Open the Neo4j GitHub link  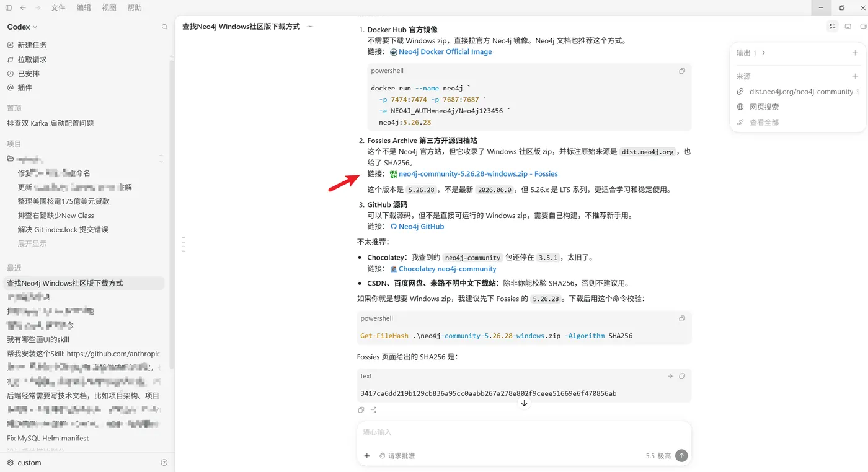pos(421,227)
